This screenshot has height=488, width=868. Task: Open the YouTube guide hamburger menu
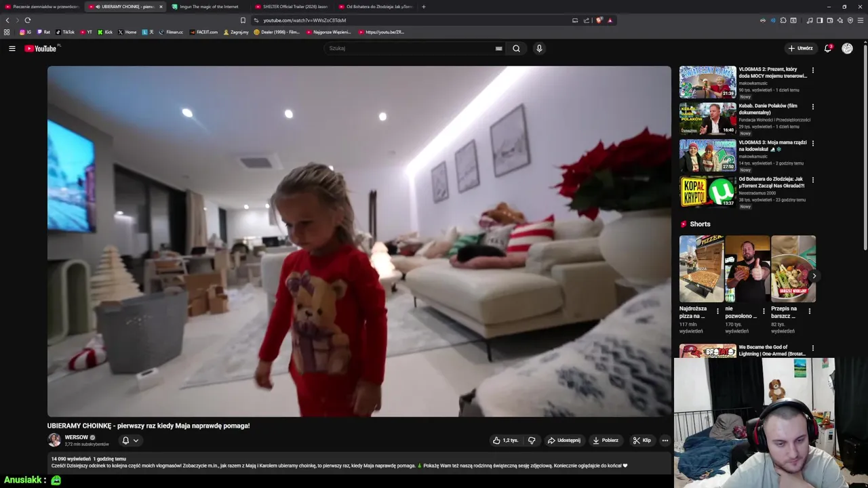point(12,48)
